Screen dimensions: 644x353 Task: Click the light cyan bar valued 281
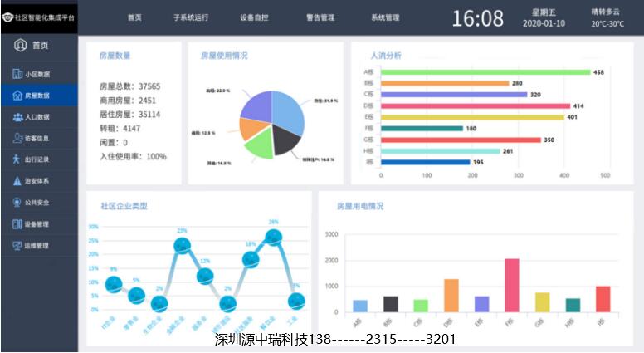pos(441,151)
